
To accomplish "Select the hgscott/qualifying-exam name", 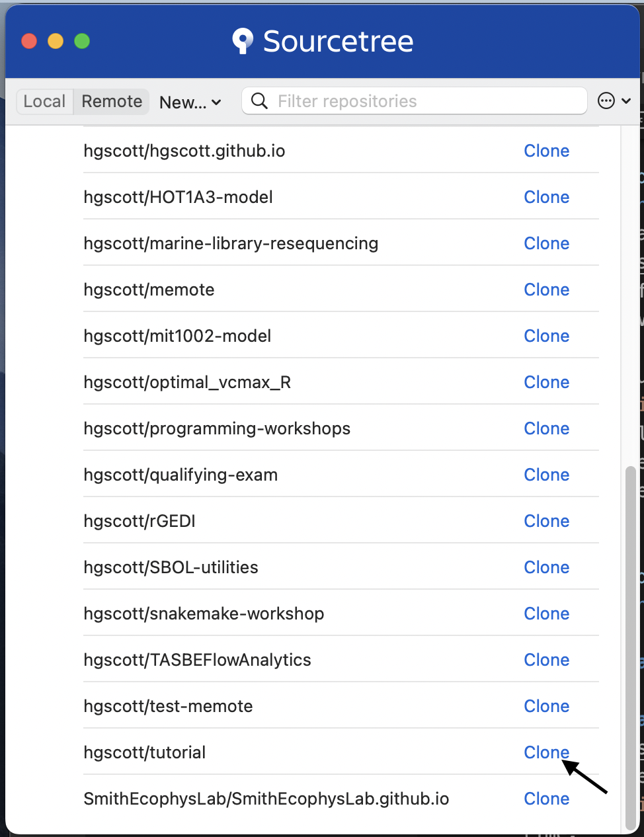I will pos(181,475).
